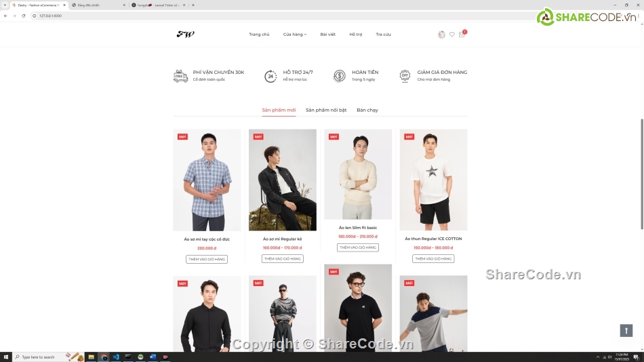Open Visual Studio Code from taskbar
Screen dimensions: 644x362
click(116, 357)
